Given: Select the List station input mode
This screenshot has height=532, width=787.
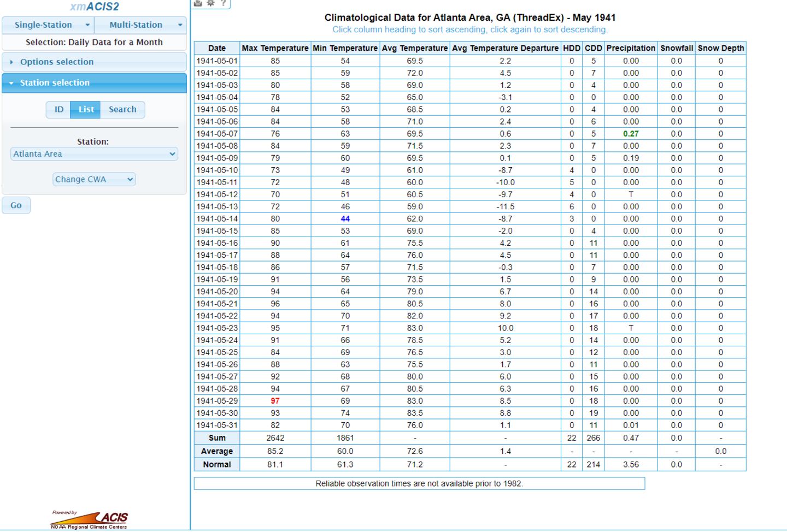Looking at the screenshot, I should pyautogui.click(x=86, y=109).
